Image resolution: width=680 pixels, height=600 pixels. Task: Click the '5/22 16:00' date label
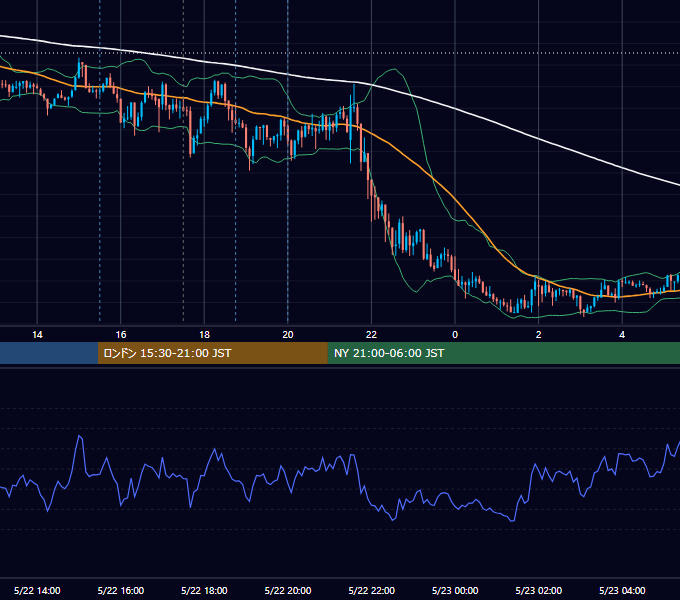click(x=121, y=590)
